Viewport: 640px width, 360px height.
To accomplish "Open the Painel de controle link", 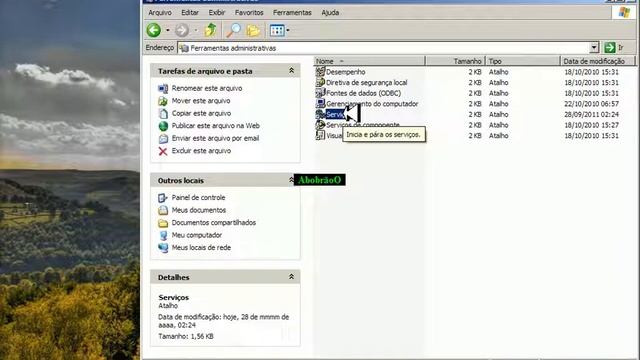I will [198, 198].
